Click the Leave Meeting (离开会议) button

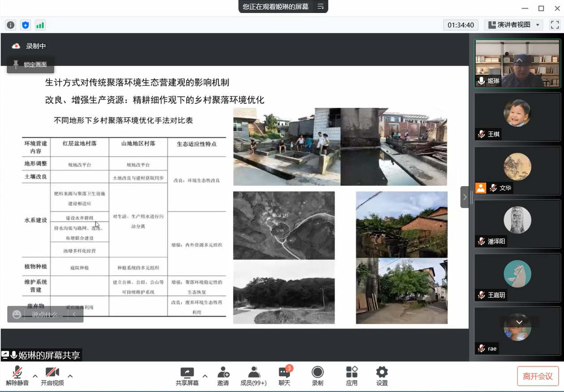pyautogui.click(x=538, y=376)
